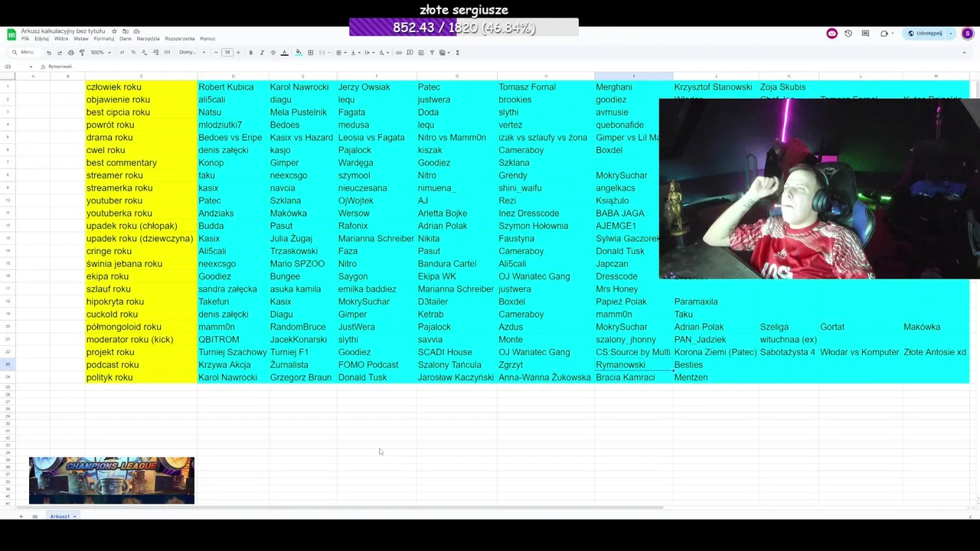The image size is (980, 551).
Task: Print the spreadsheet
Action: click(70, 53)
